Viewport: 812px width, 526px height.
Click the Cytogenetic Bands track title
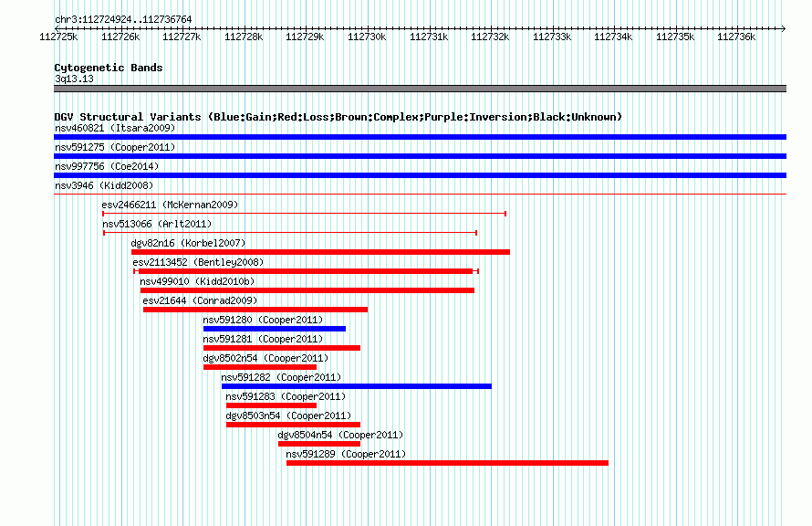pos(109,68)
